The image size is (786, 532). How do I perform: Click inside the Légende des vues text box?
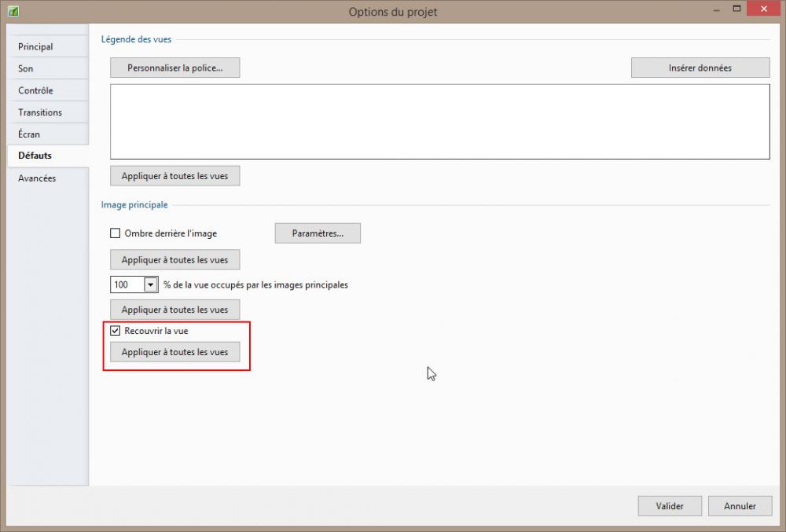pyautogui.click(x=439, y=122)
